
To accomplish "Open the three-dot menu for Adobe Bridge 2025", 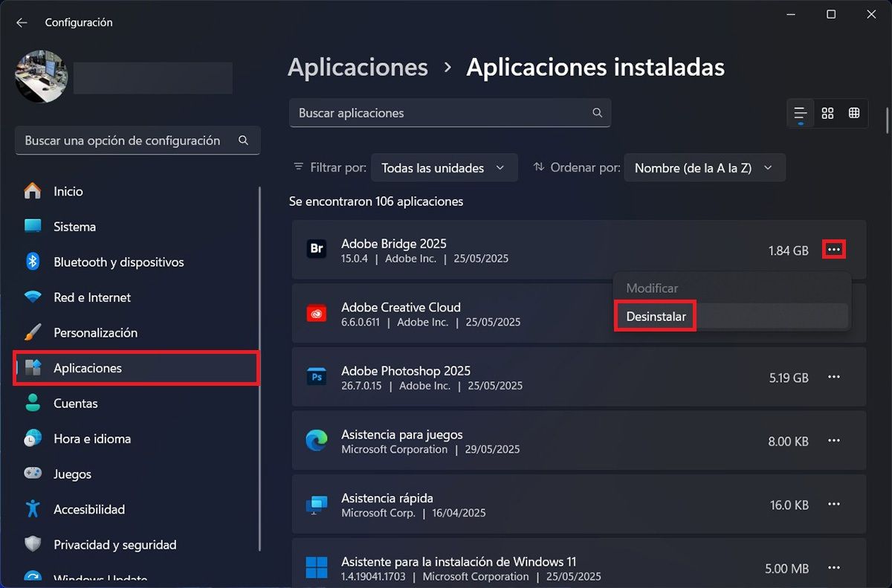I will coord(834,250).
